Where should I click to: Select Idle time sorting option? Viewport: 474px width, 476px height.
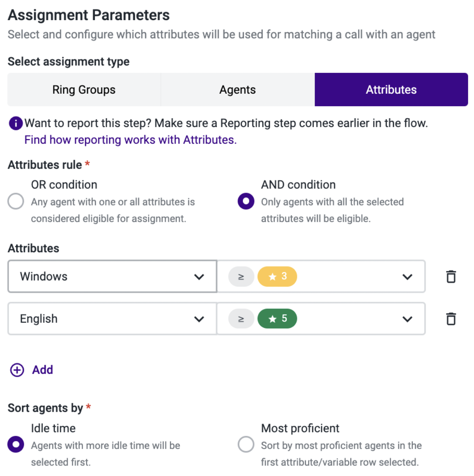pyautogui.click(x=16, y=444)
